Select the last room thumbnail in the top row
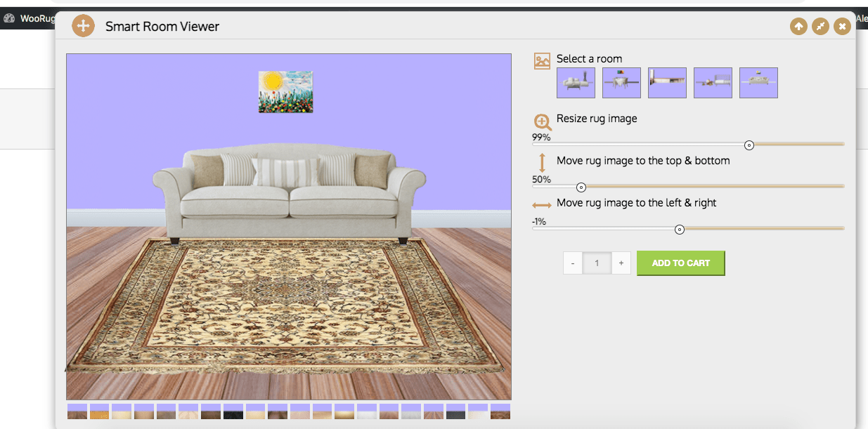 coord(758,82)
